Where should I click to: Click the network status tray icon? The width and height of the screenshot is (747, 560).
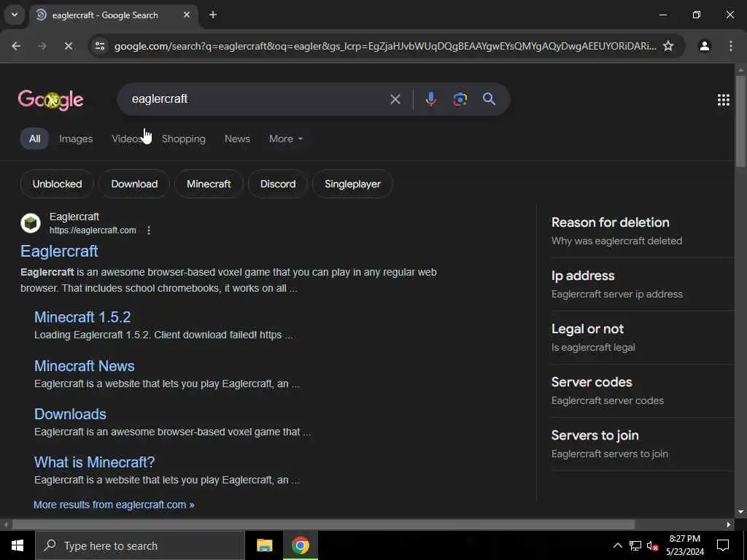tap(635, 545)
